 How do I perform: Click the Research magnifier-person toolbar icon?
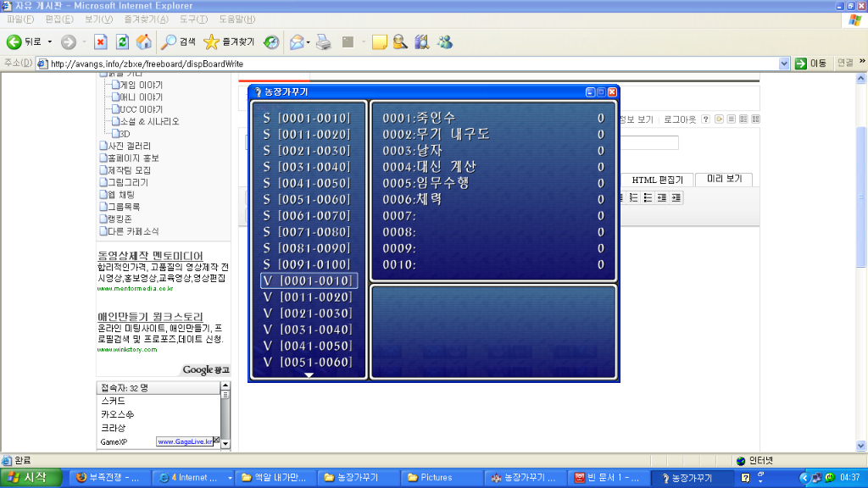[400, 42]
